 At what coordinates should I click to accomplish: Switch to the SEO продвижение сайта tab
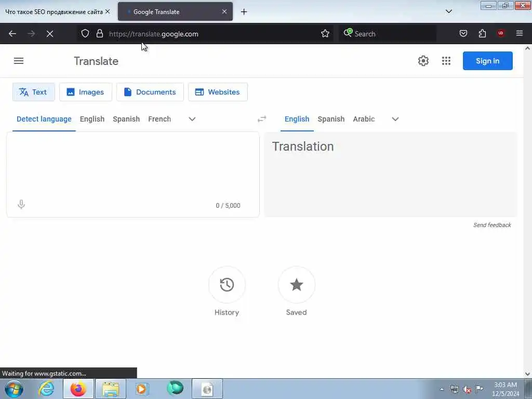54,12
